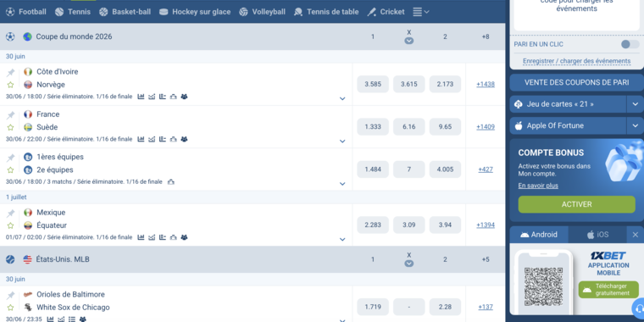
Task: Open the podium icon for Mexique–Équateur
Action: point(174,237)
